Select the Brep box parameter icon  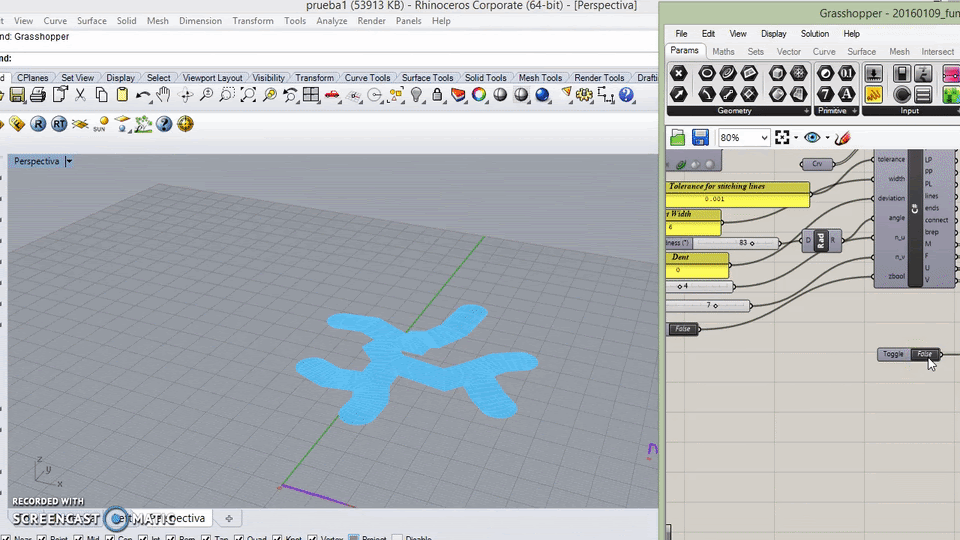click(777, 73)
